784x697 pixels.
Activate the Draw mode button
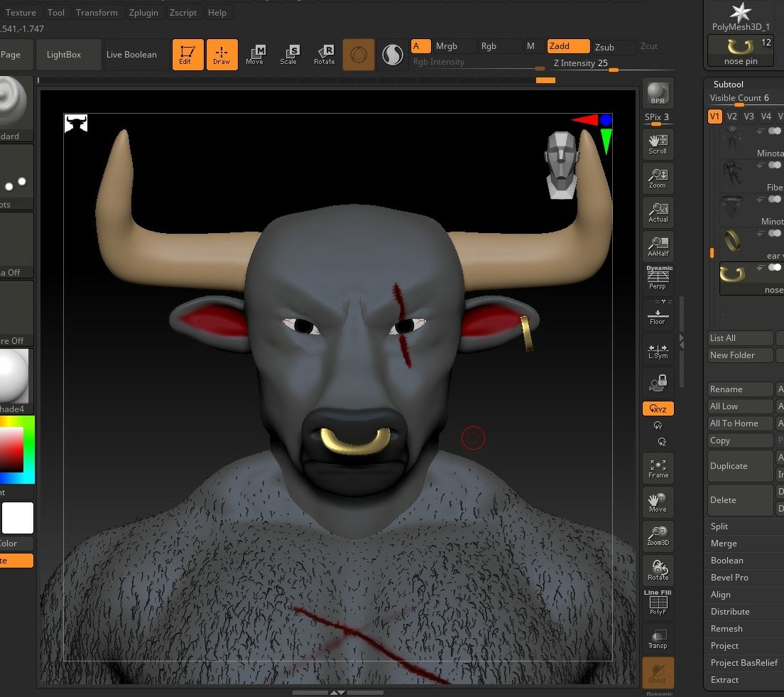point(222,55)
